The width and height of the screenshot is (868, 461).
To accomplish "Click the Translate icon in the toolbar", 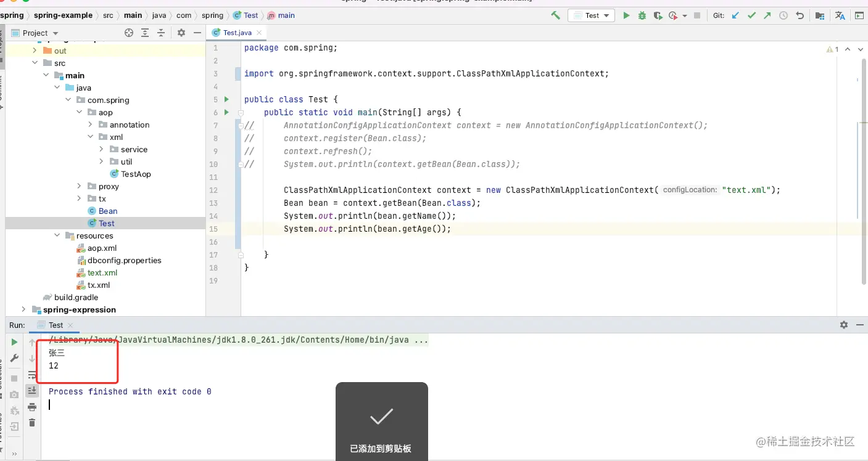I will [840, 15].
